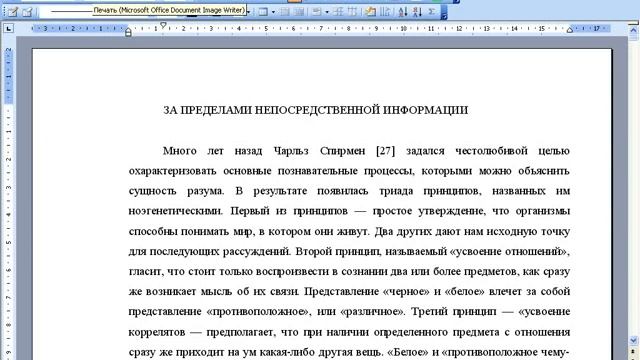This screenshot has width=640, height=360.
Task: Click the word Чарльз
Action: pyautogui.click(x=291, y=151)
